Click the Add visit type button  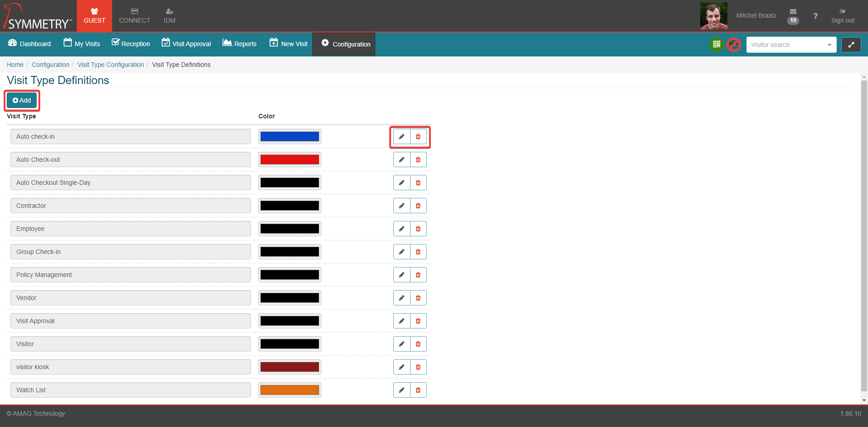(x=22, y=100)
